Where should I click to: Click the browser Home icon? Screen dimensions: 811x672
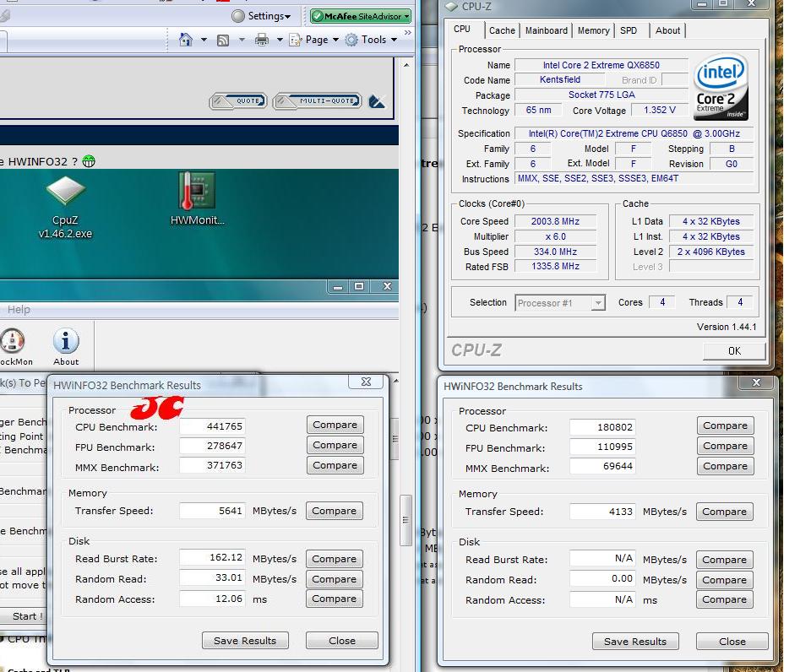[186, 40]
